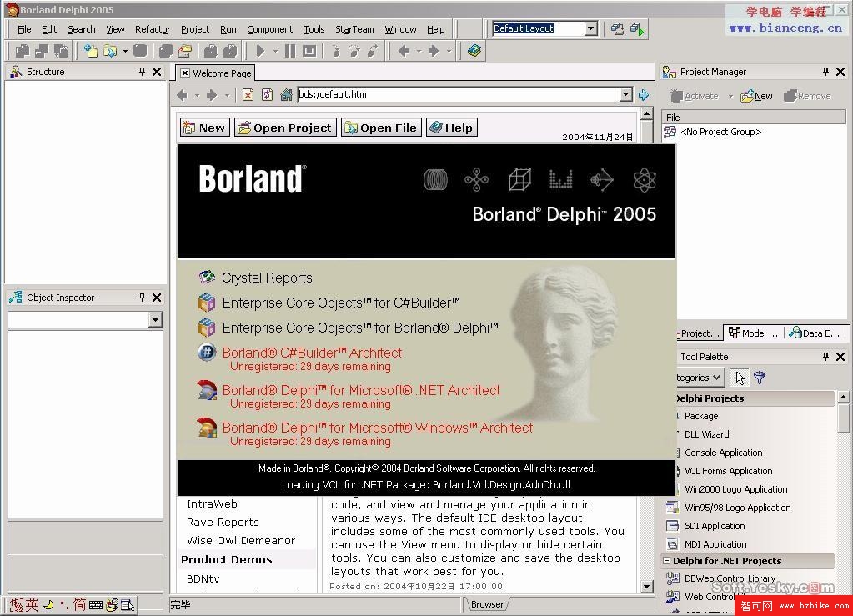853x616 pixels.
Task: Click the IME keyboard icon in taskbar
Action: (x=96, y=604)
